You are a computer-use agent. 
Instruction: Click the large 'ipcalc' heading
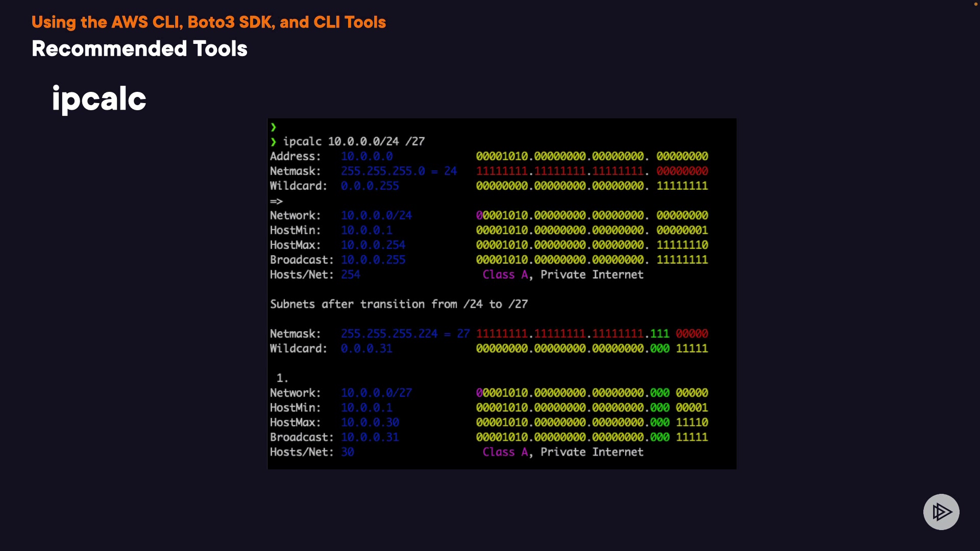(99, 99)
